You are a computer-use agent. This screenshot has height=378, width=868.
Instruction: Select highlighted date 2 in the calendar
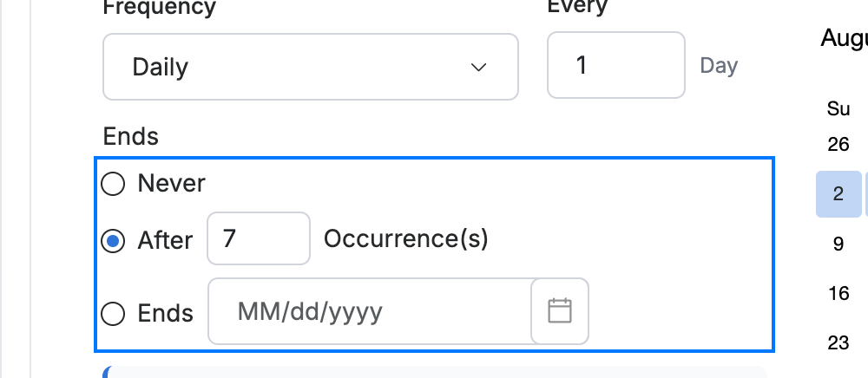click(x=838, y=194)
